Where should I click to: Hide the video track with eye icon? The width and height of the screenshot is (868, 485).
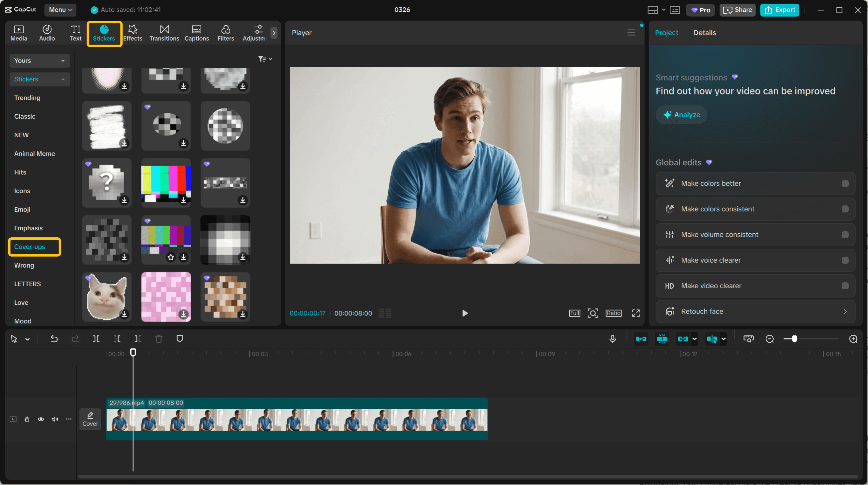[x=41, y=419]
